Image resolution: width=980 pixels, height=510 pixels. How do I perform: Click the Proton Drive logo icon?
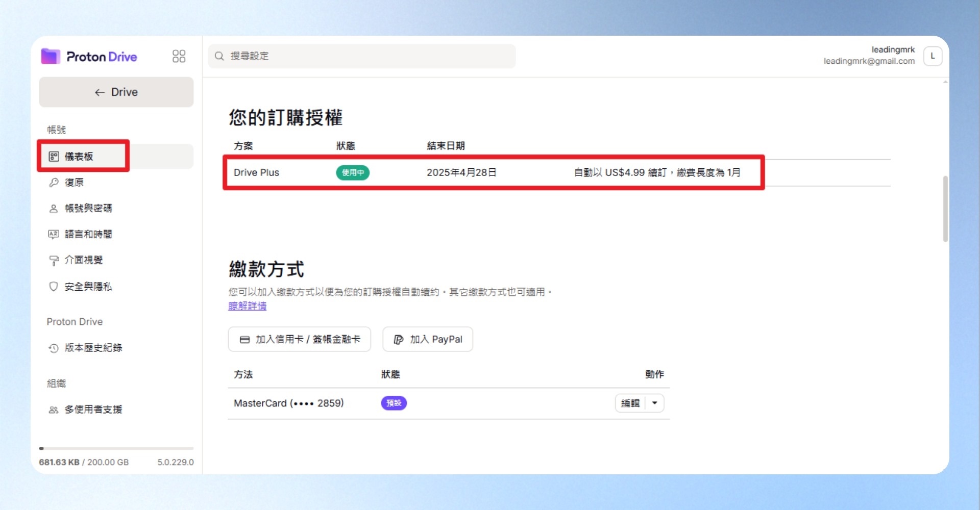coord(51,56)
